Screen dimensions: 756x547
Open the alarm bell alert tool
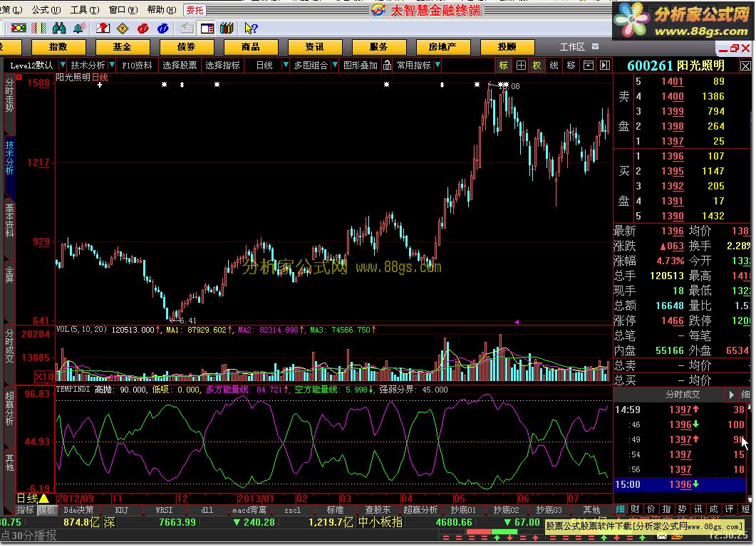coord(80,28)
